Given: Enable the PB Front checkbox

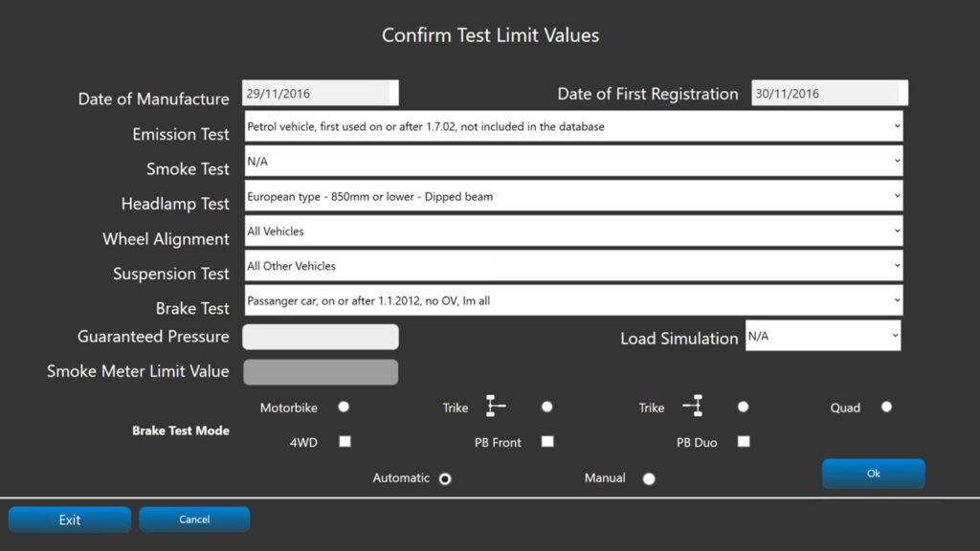Looking at the screenshot, I should click(x=547, y=442).
